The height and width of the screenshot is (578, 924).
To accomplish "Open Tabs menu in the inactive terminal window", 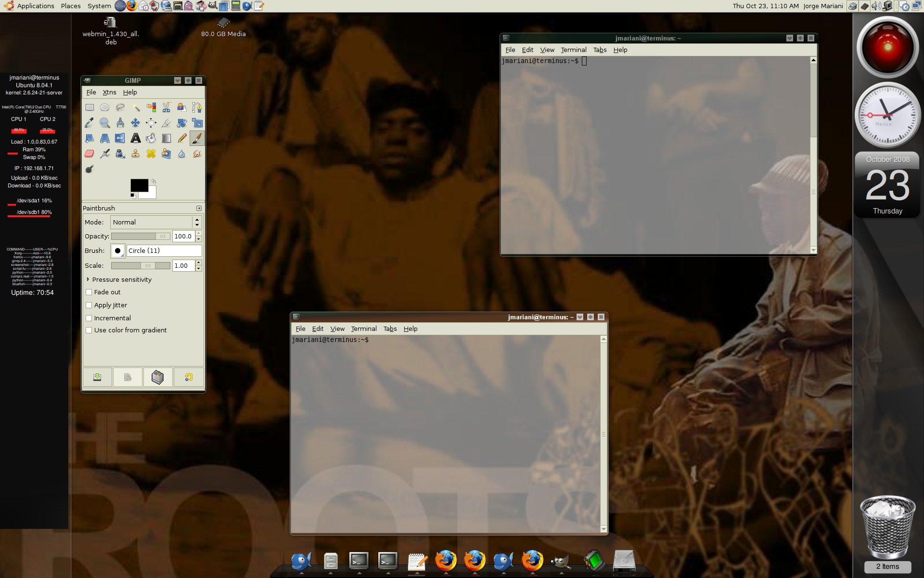I will pyautogui.click(x=600, y=50).
